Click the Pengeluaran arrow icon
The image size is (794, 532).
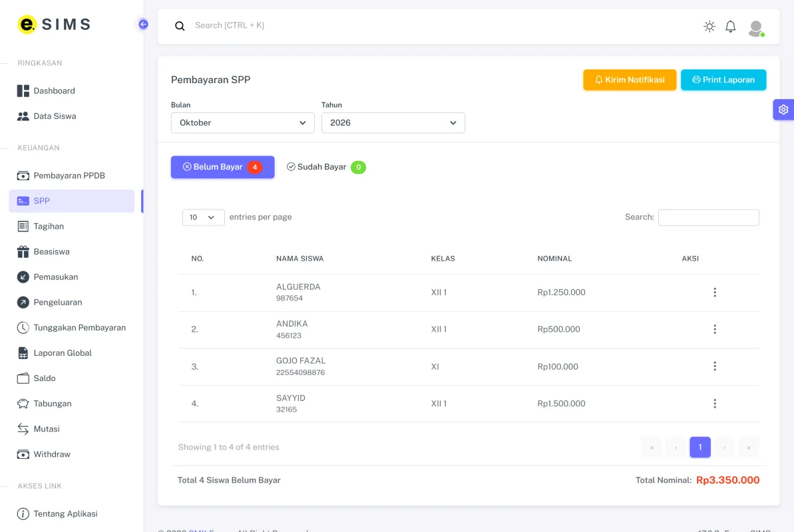(23, 302)
